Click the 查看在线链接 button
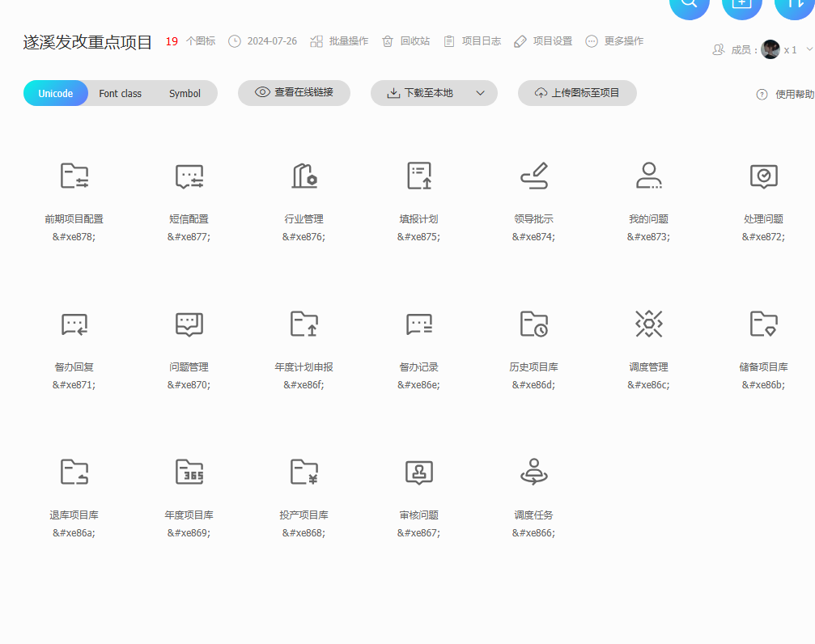 pos(294,93)
